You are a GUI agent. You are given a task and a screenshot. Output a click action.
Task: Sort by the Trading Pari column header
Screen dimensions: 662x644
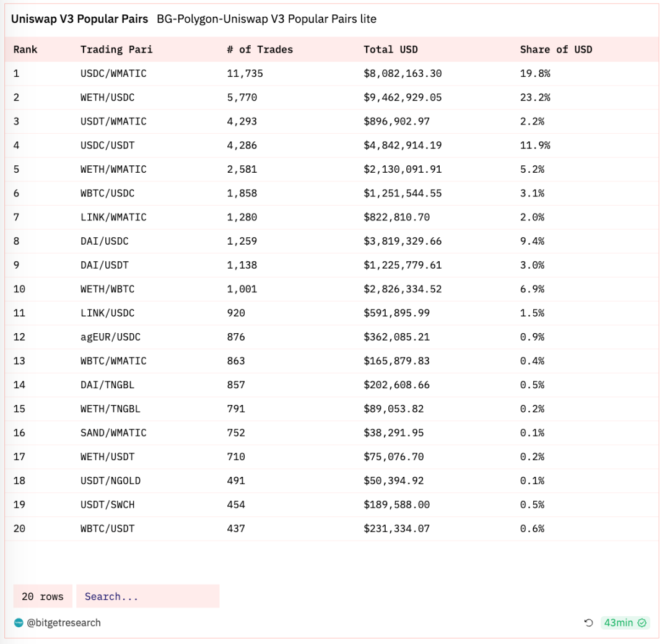coord(116,50)
